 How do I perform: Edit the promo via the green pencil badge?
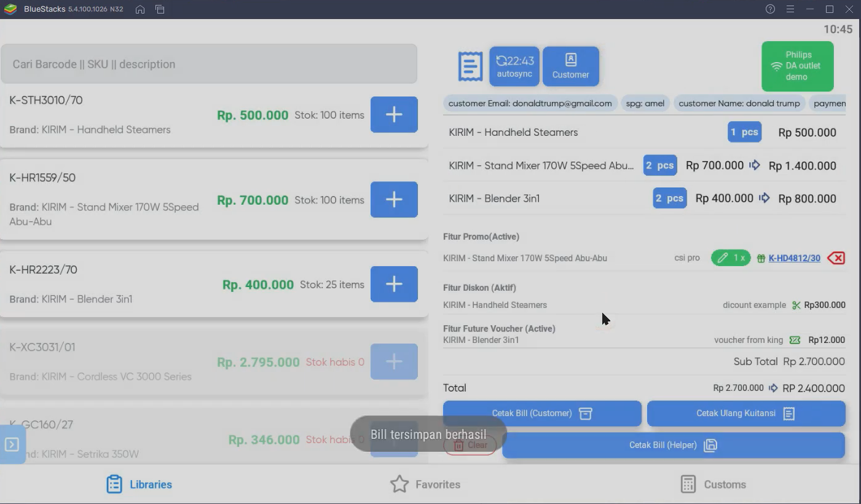[x=731, y=258]
